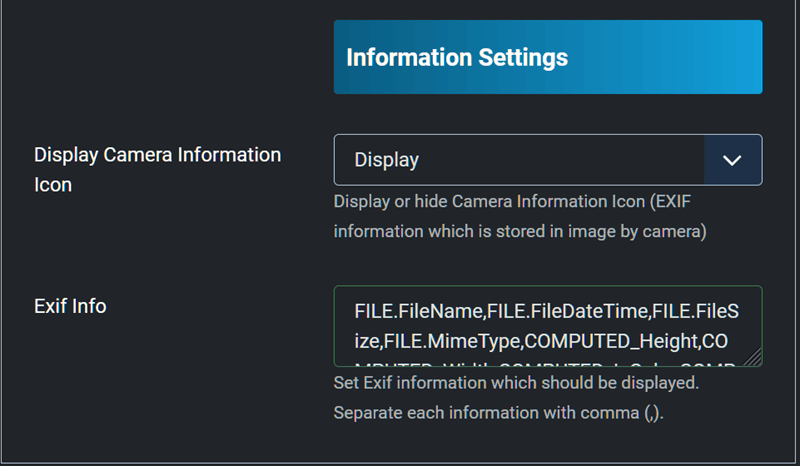
Task: Click the chevron arrow on the Display dropdown
Action: [732, 160]
